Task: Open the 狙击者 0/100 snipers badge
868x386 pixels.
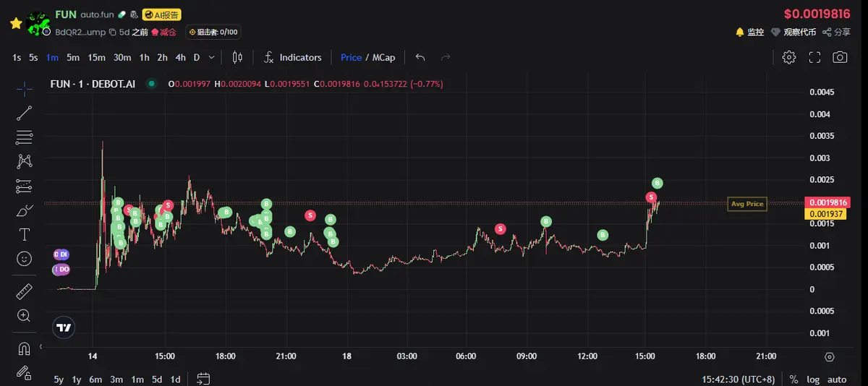Action: click(x=213, y=32)
